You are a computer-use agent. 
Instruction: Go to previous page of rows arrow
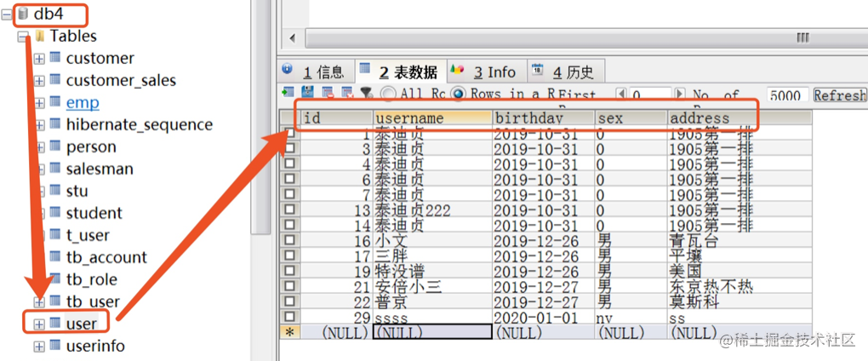(x=621, y=95)
